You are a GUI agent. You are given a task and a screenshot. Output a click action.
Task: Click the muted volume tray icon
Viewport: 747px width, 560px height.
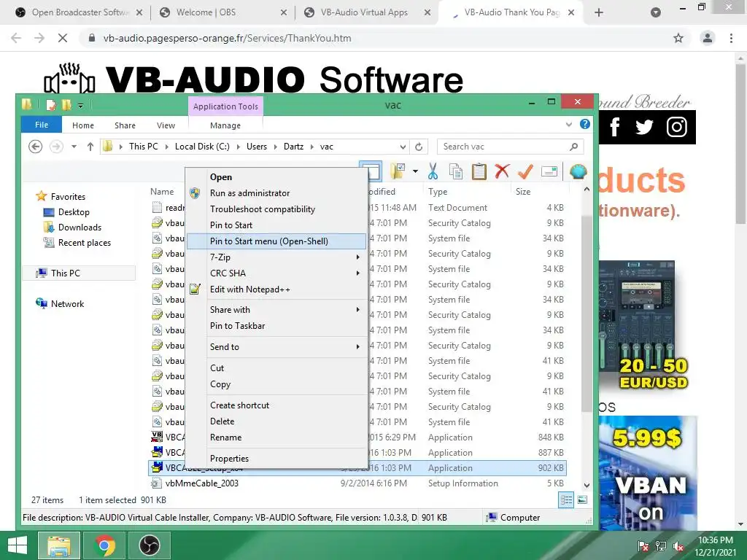tap(678, 546)
